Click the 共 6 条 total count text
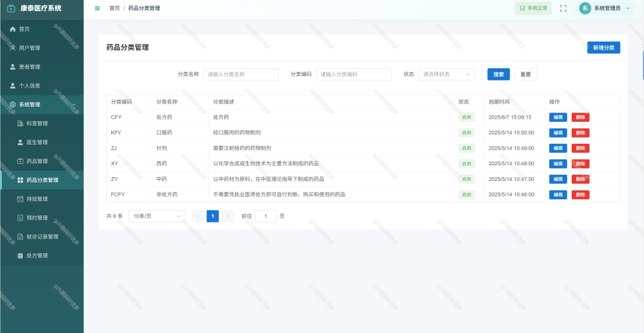644x333 pixels. point(114,216)
